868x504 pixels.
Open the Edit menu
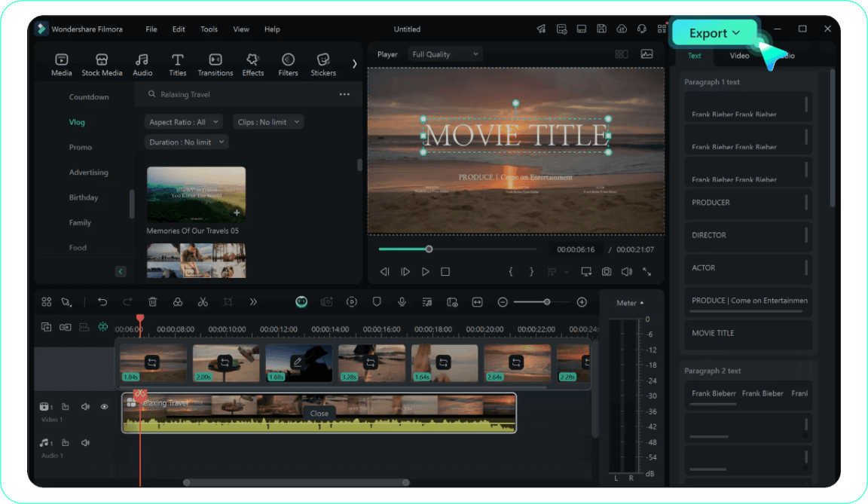click(x=179, y=29)
